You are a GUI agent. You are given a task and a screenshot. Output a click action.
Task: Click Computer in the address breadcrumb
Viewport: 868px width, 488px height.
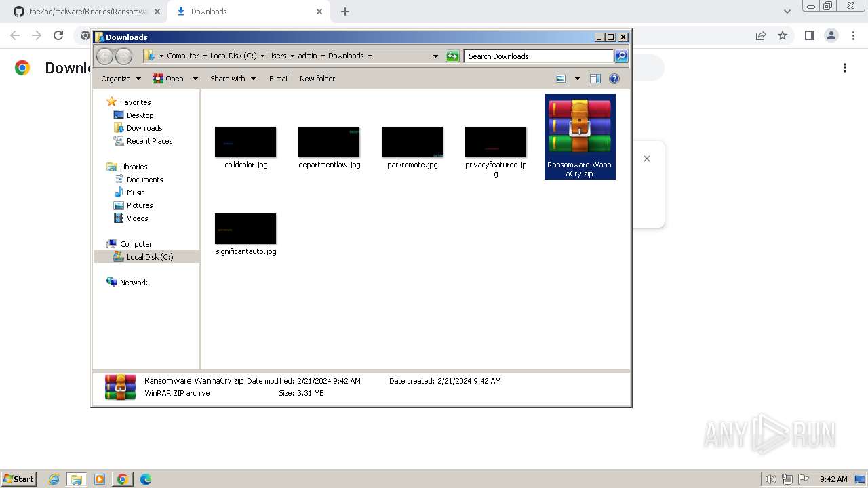183,56
